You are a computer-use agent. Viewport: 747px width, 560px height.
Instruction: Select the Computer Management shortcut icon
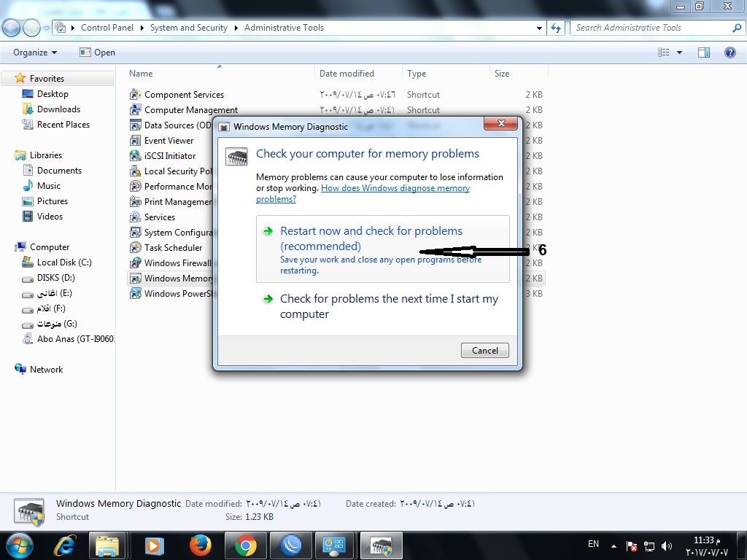tap(135, 109)
